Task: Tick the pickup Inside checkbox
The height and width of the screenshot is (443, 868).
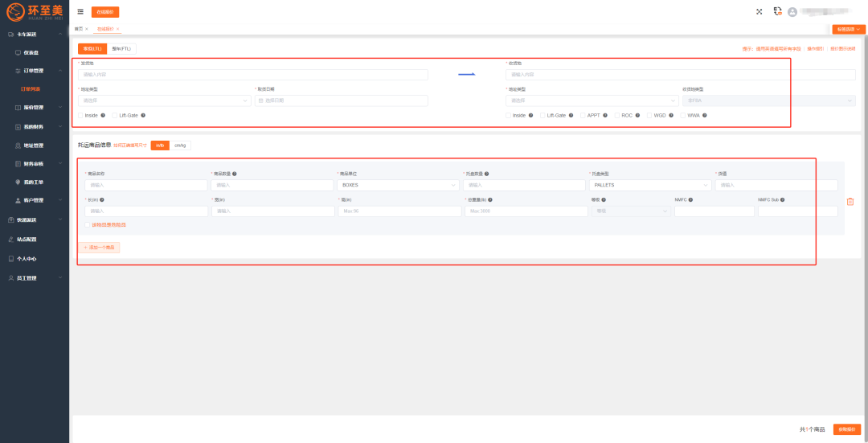Action: pyautogui.click(x=81, y=115)
